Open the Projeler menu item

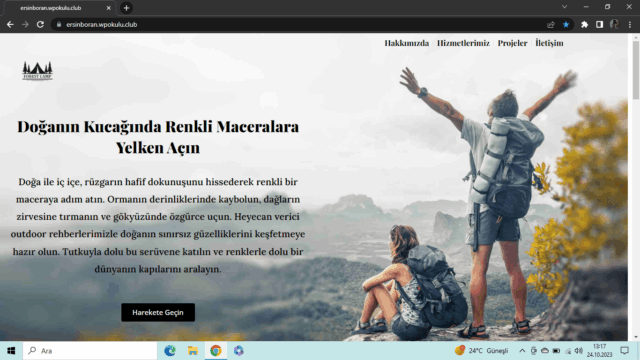click(512, 43)
